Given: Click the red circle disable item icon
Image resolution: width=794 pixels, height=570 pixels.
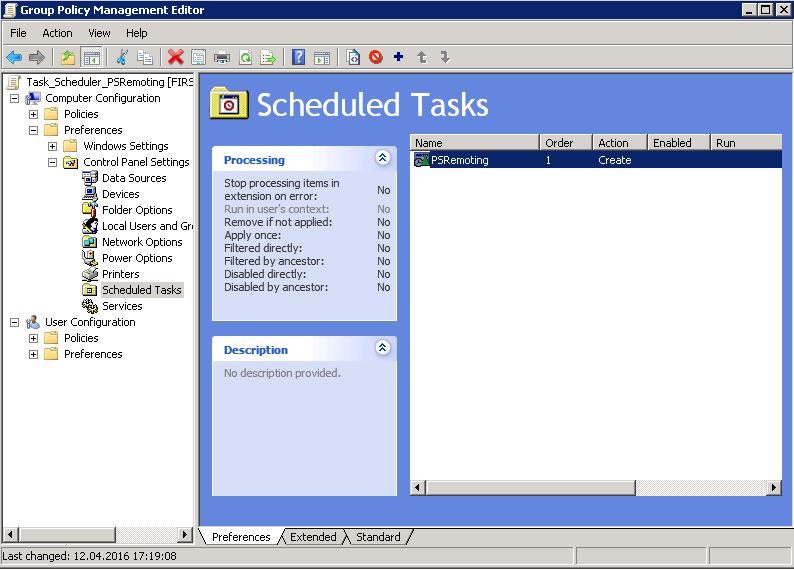Looking at the screenshot, I should (x=376, y=57).
